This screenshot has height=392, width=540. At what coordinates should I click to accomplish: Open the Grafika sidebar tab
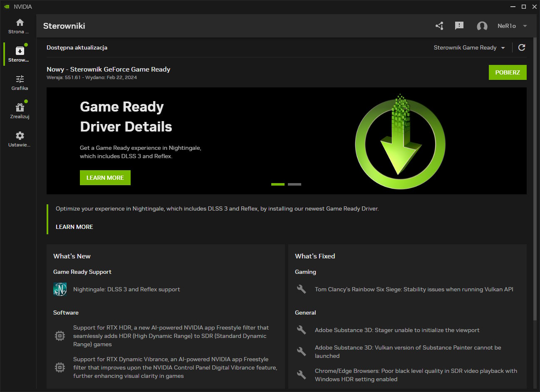(x=20, y=82)
